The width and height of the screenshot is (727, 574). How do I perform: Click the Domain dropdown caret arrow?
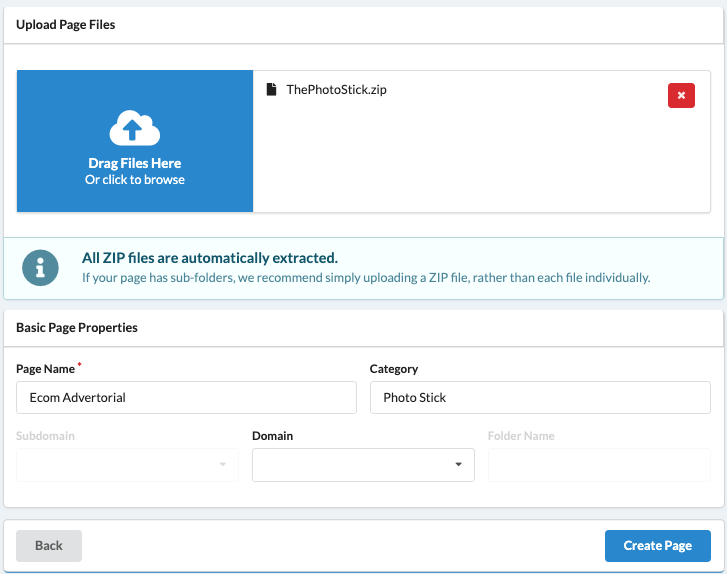(459, 464)
